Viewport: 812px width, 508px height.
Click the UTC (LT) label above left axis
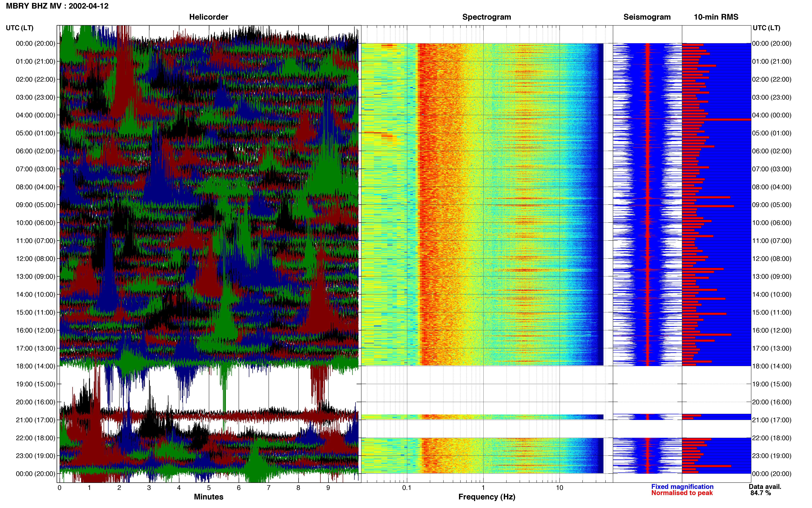[20, 28]
